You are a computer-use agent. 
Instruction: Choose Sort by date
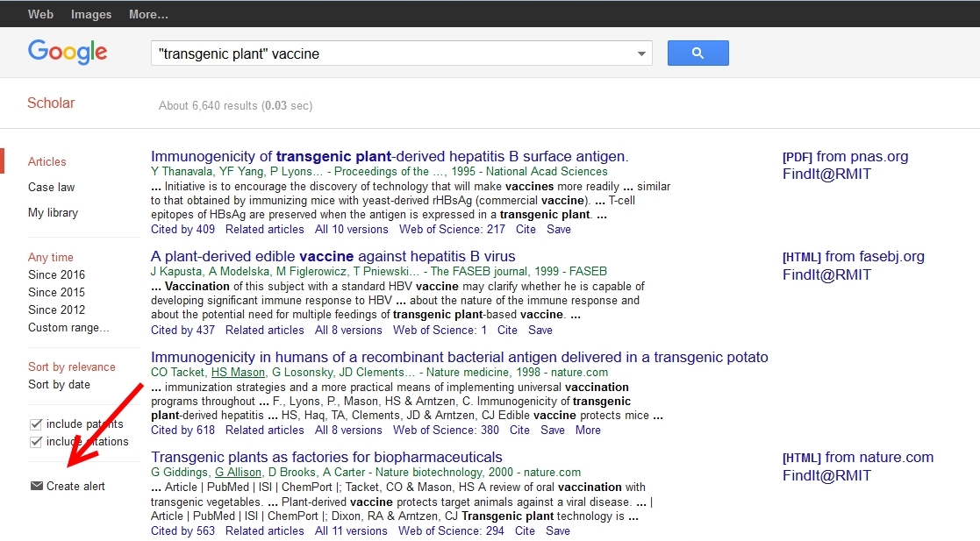59,385
